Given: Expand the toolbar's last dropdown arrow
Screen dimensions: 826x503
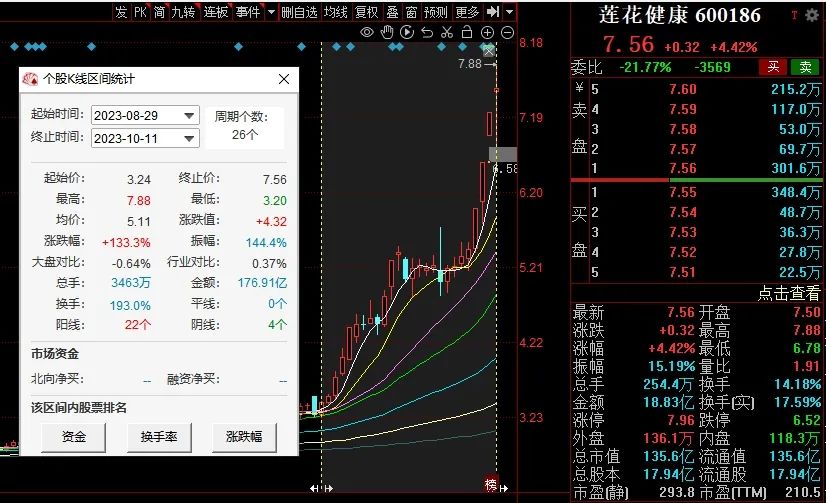Looking at the screenshot, I should coord(509,12).
